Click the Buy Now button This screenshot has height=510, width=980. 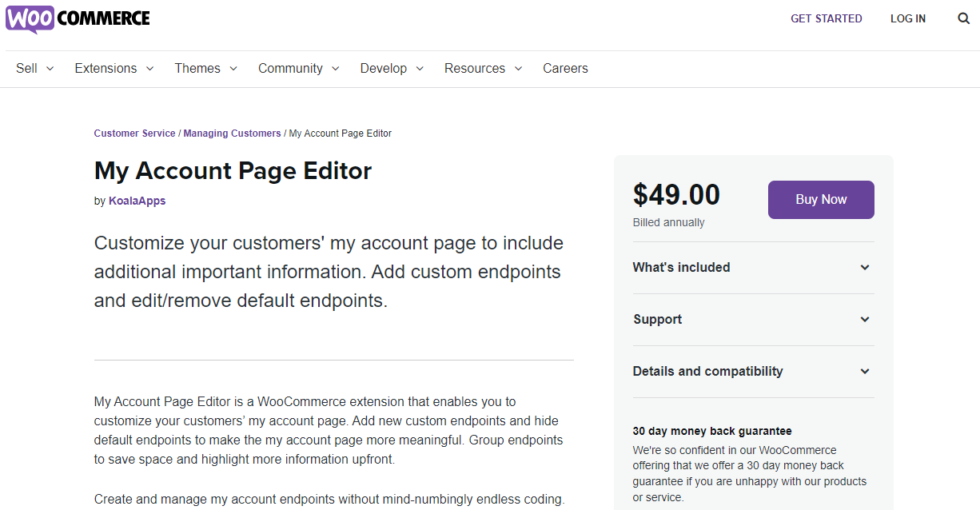[x=821, y=200]
